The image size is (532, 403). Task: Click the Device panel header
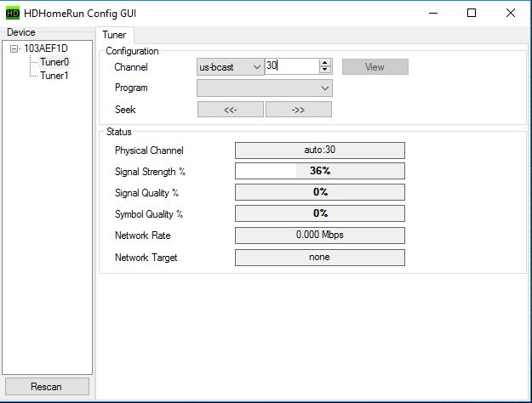pos(21,32)
